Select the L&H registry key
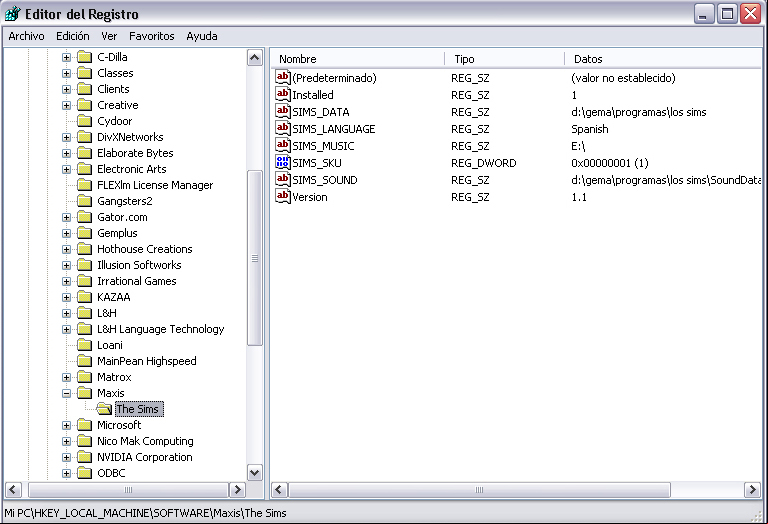This screenshot has height=524, width=768. [x=107, y=313]
